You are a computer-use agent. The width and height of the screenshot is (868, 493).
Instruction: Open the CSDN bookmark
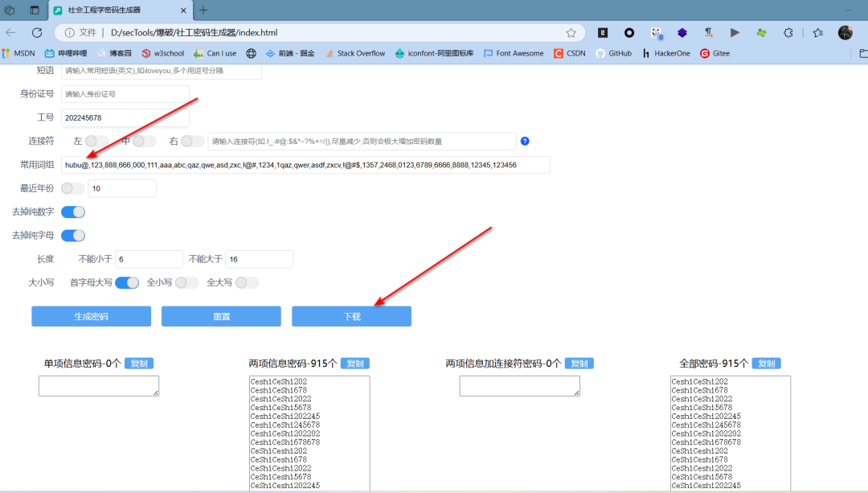[570, 53]
